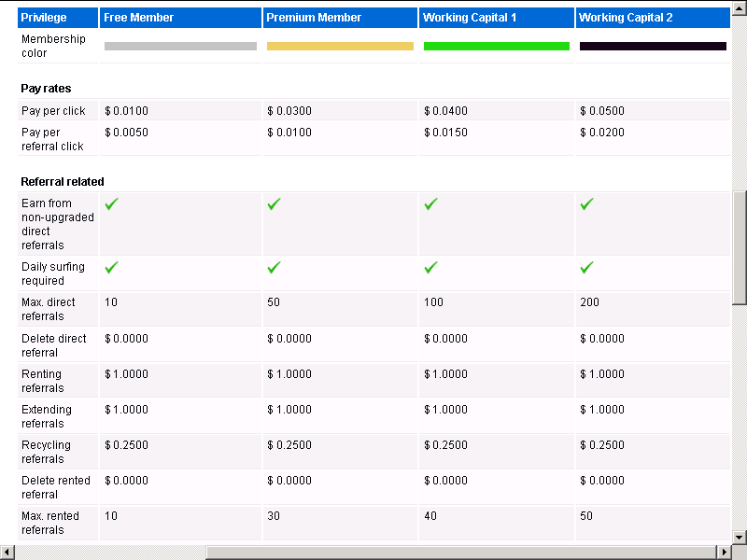Click Free Member Recycling referrals value $0.2500
The height and width of the screenshot is (560, 747).
[126, 445]
